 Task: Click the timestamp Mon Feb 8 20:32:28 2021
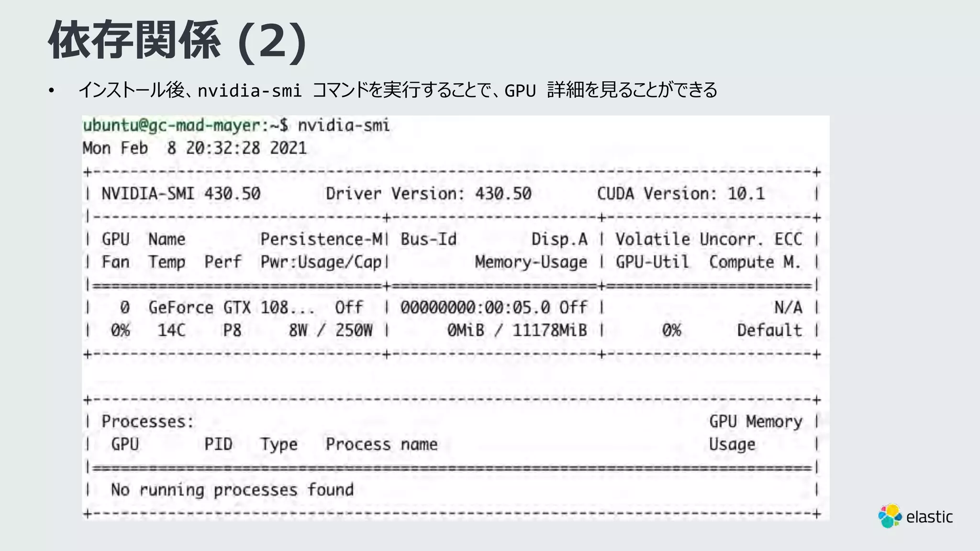tap(195, 148)
